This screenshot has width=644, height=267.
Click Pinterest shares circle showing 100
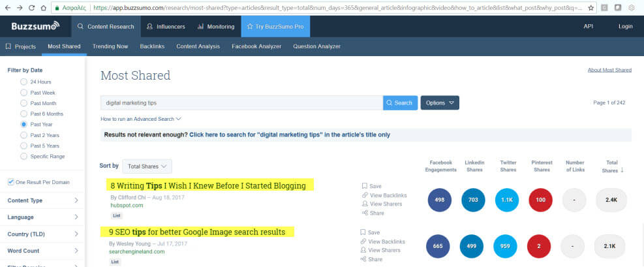[x=540, y=200]
